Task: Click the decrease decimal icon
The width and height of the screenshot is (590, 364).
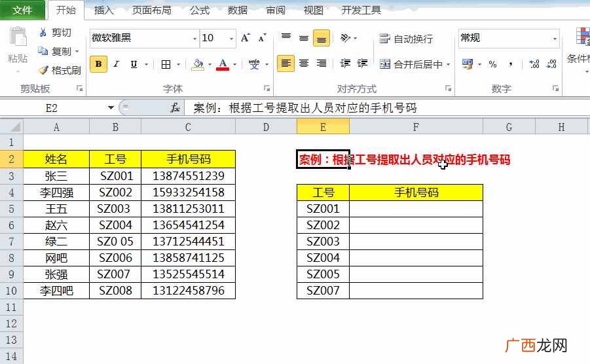Action: point(551,64)
